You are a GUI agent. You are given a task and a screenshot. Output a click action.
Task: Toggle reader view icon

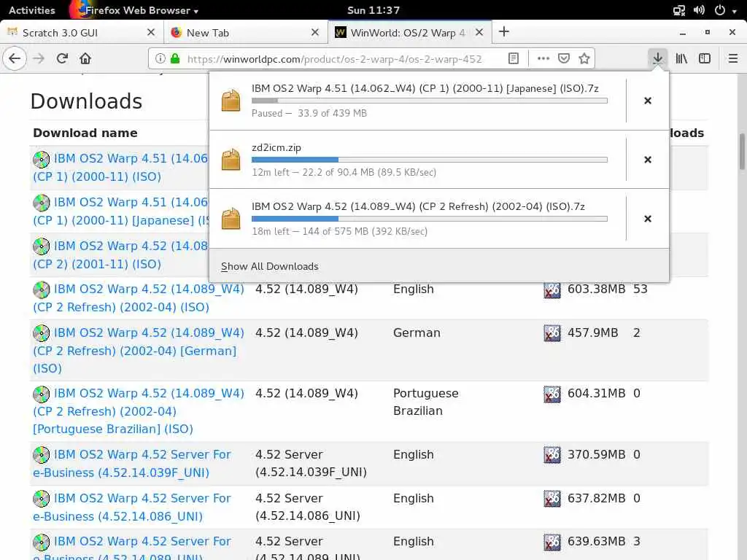[x=513, y=58]
